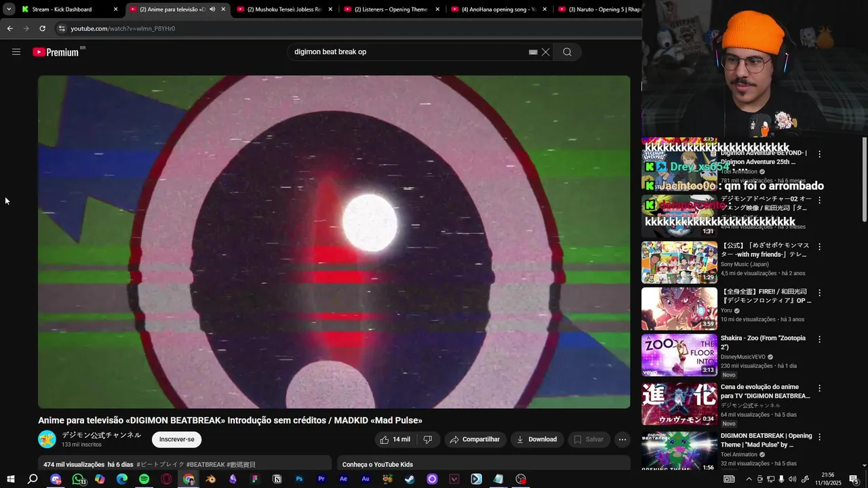Clear the search box with the X icon
The height and width of the screenshot is (488, 868).
[x=545, y=52]
